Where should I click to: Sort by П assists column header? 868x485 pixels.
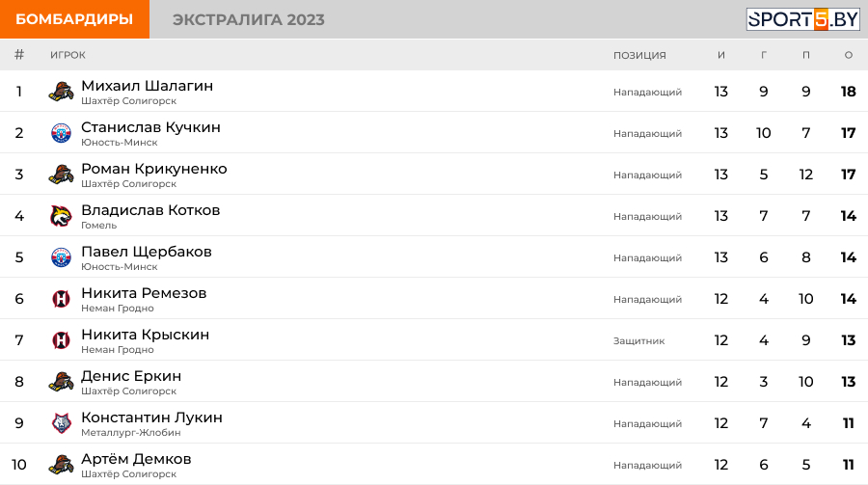806,55
